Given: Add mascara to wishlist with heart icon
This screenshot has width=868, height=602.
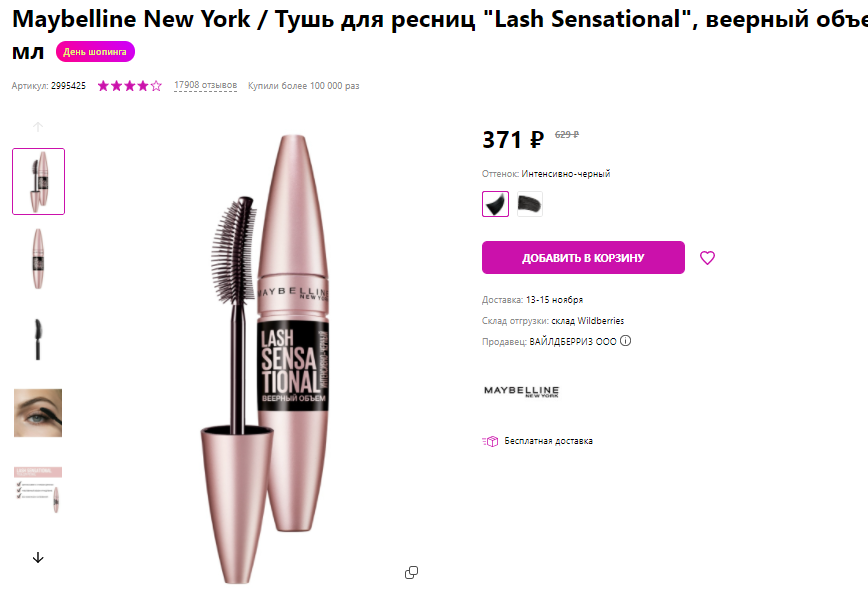Looking at the screenshot, I should pos(707,258).
